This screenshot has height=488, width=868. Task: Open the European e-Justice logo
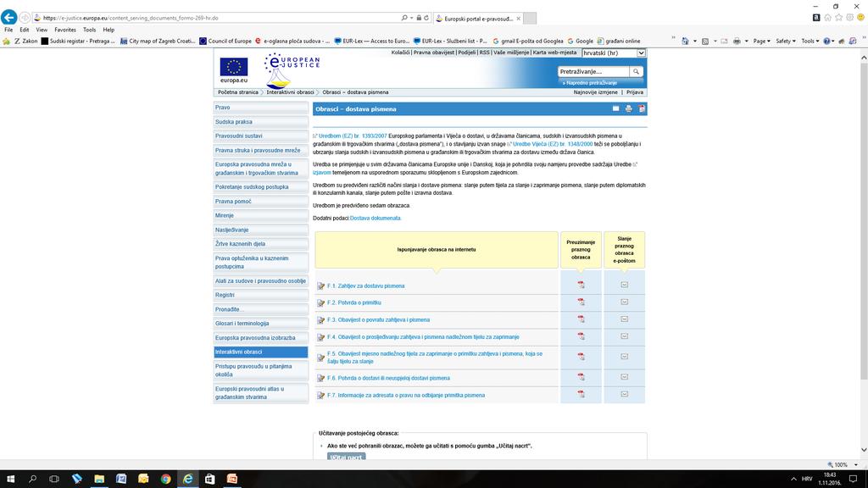point(292,71)
